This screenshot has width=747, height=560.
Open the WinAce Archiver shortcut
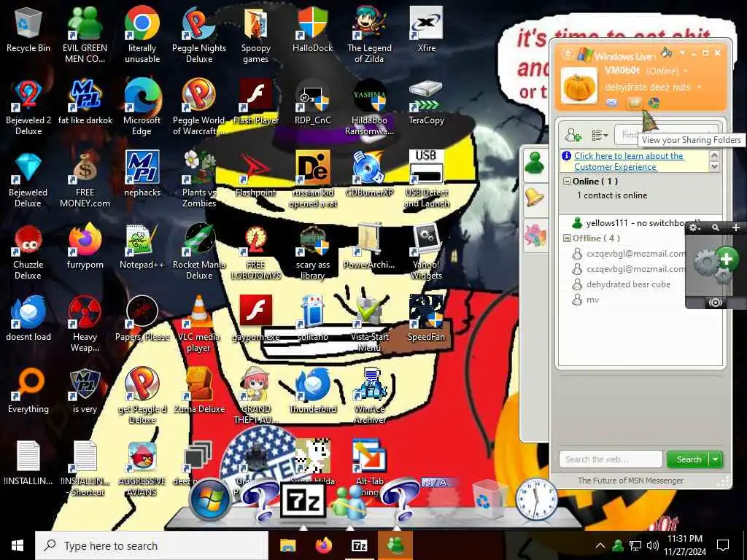click(x=369, y=395)
